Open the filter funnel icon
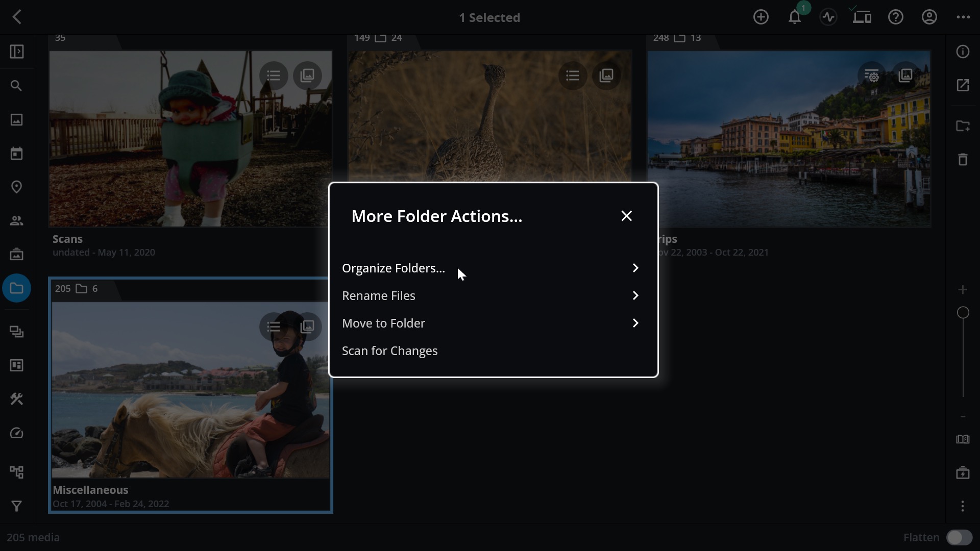This screenshot has width=980, height=551. click(x=17, y=506)
